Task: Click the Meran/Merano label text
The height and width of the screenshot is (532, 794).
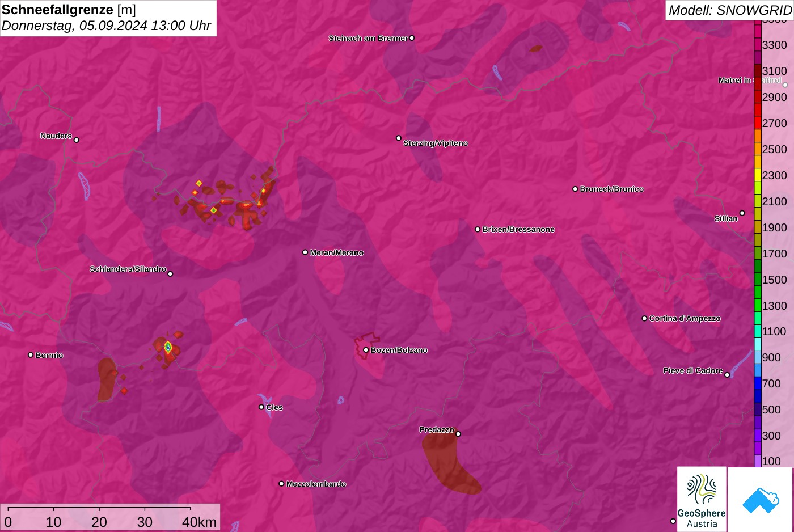Action: [337, 252]
